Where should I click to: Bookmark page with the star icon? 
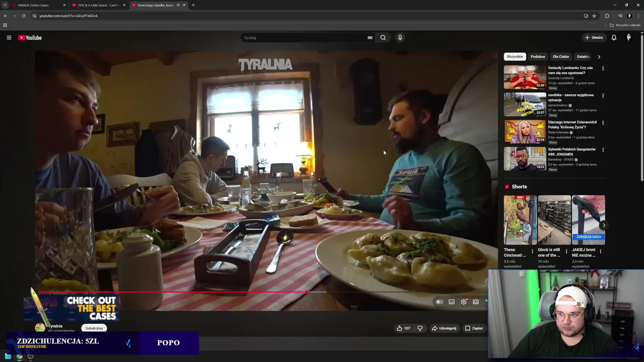point(594,16)
